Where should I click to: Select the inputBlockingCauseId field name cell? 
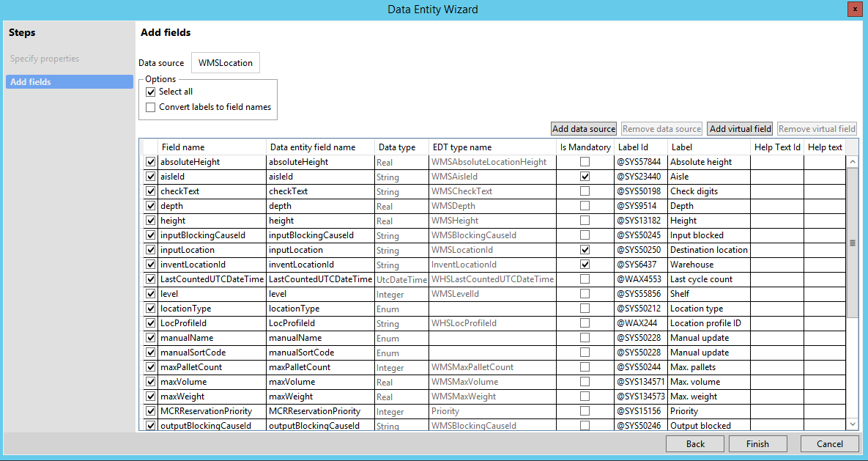click(212, 235)
